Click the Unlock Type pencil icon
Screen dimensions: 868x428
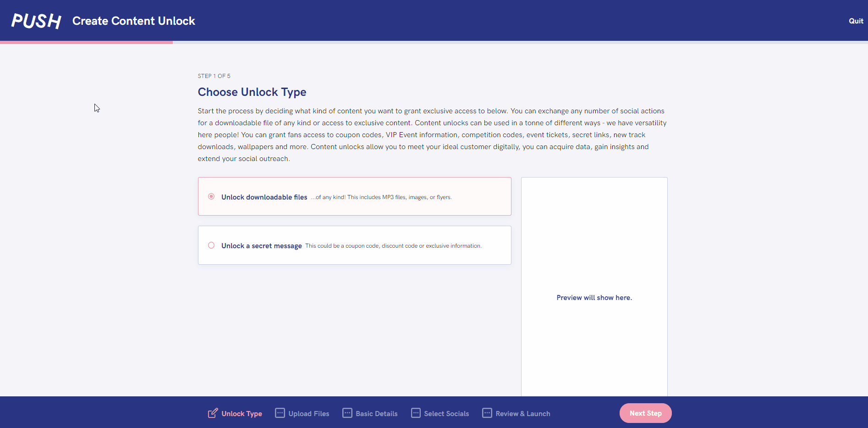[213, 413]
